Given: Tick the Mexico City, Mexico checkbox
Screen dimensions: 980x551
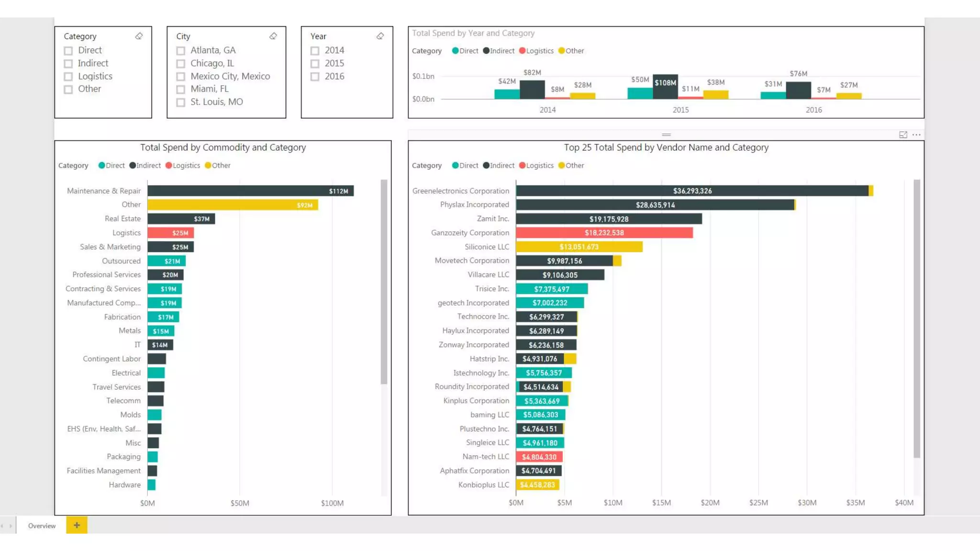Looking at the screenshot, I should [x=181, y=77].
